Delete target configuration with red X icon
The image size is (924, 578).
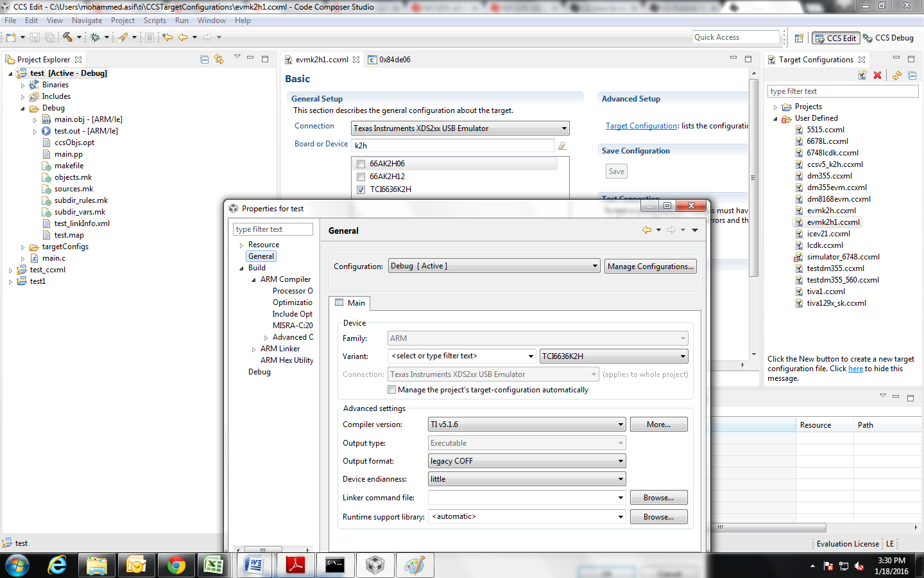877,75
